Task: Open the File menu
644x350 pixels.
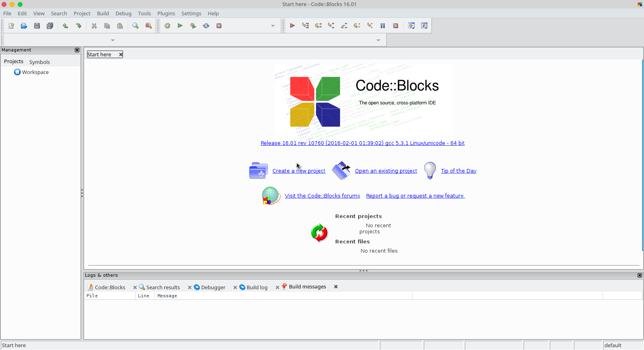Action: pos(7,13)
